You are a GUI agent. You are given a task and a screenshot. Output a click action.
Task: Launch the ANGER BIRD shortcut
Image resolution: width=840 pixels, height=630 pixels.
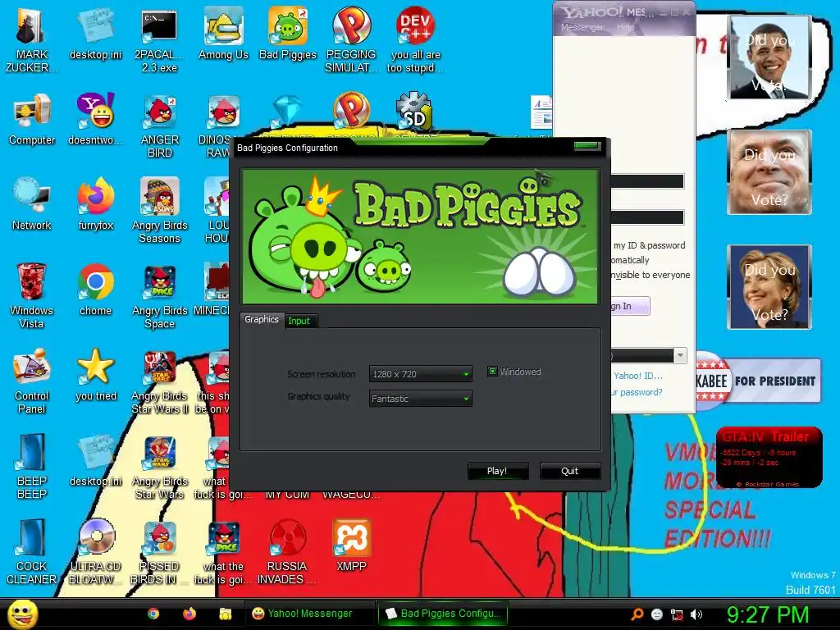tap(160, 126)
